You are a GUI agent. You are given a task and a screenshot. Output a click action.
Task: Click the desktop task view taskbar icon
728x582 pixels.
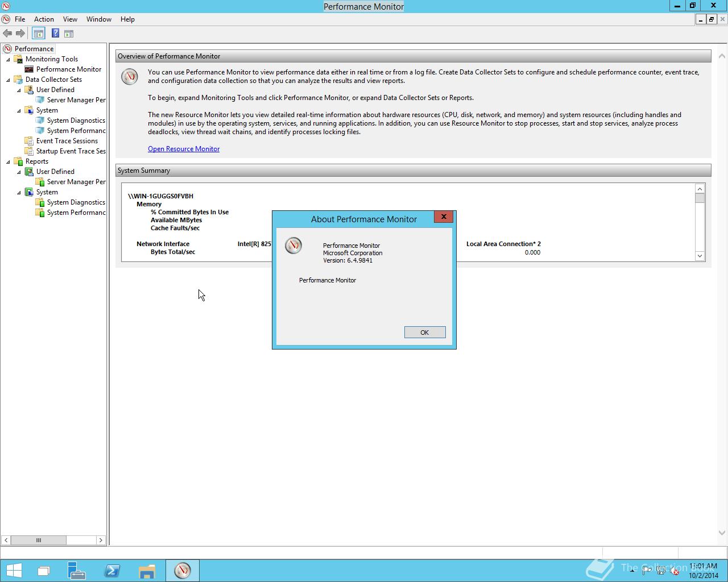tap(43, 571)
